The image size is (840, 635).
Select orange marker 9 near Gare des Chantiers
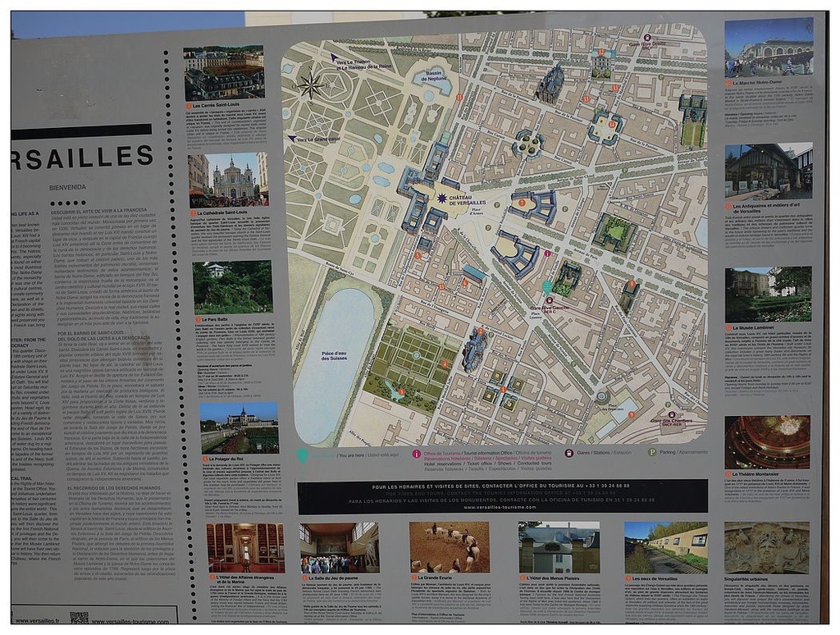632,415
